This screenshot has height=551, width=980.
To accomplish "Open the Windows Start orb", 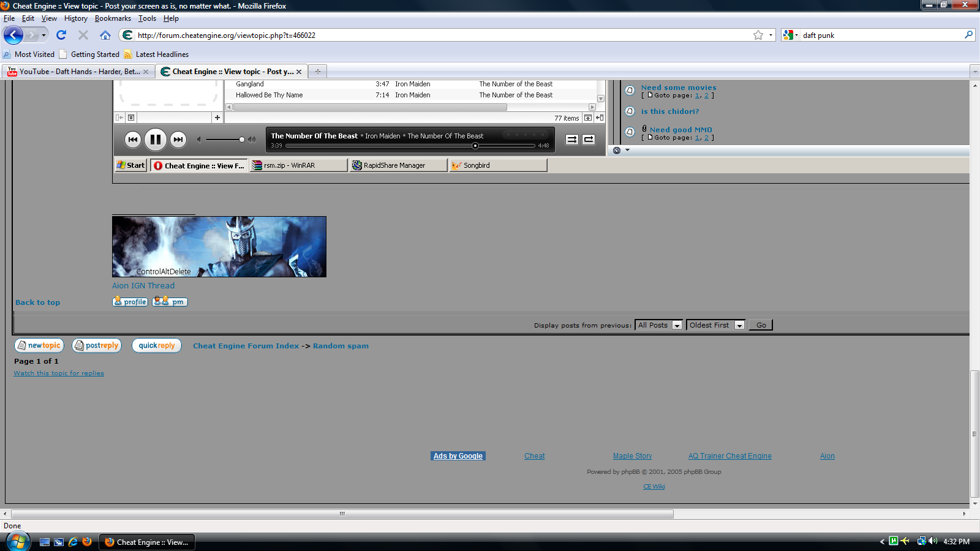I will point(18,542).
